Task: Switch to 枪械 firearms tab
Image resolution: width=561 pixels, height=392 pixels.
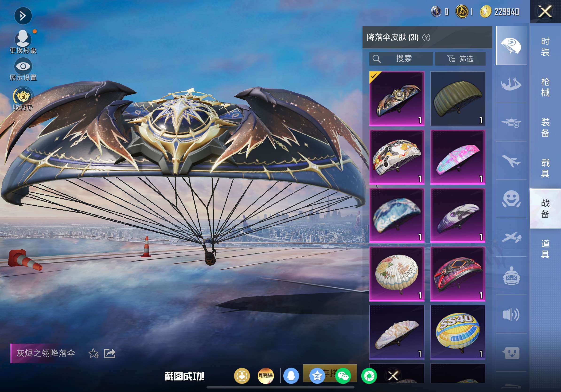Action: 545,87
